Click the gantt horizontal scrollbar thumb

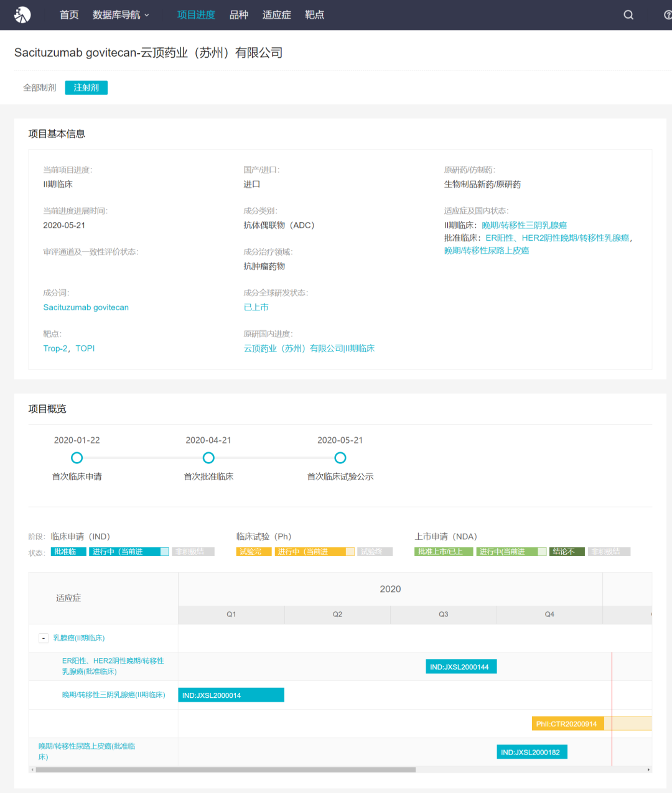pos(225,770)
